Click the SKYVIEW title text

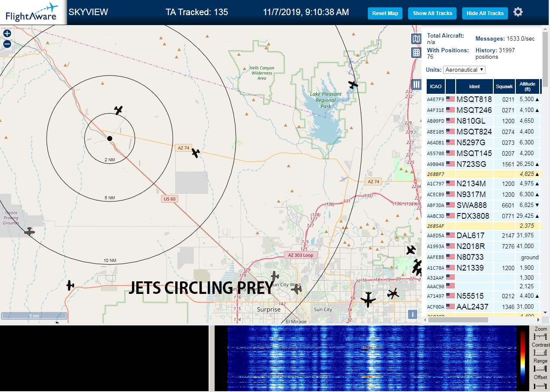88,12
